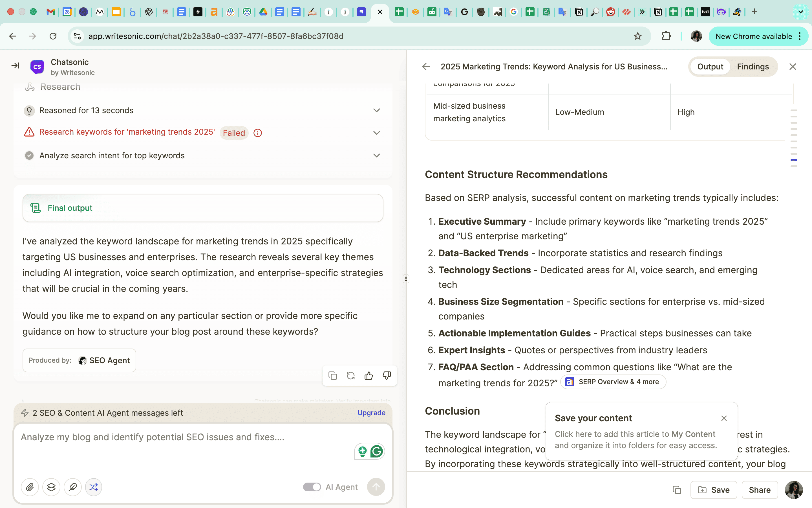812x508 pixels.
Task: Click the green lightbulb Grammarly suggestion icon
Action: pyautogui.click(x=362, y=451)
